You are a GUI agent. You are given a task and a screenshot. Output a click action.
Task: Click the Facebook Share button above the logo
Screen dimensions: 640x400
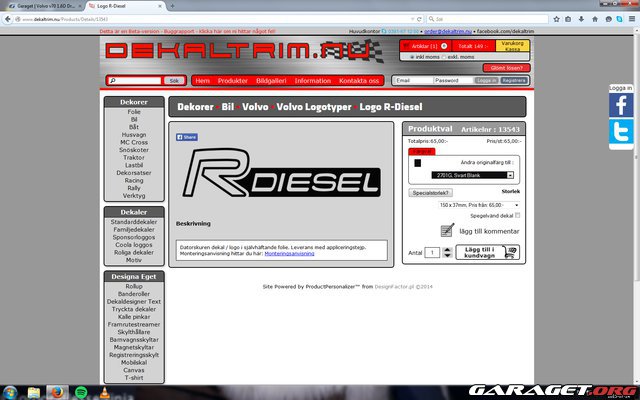click(187, 137)
